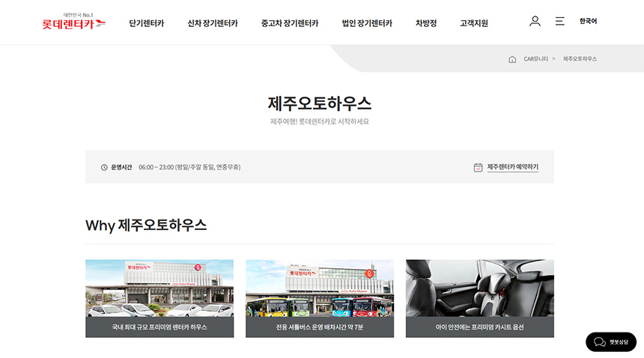Click the 운영시간 label

point(121,167)
